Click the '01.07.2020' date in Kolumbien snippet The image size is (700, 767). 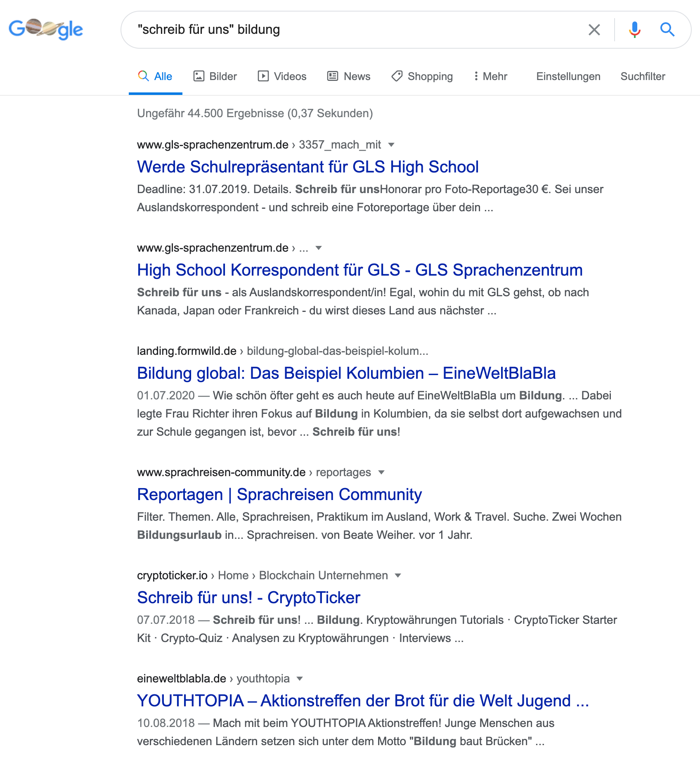[166, 396]
